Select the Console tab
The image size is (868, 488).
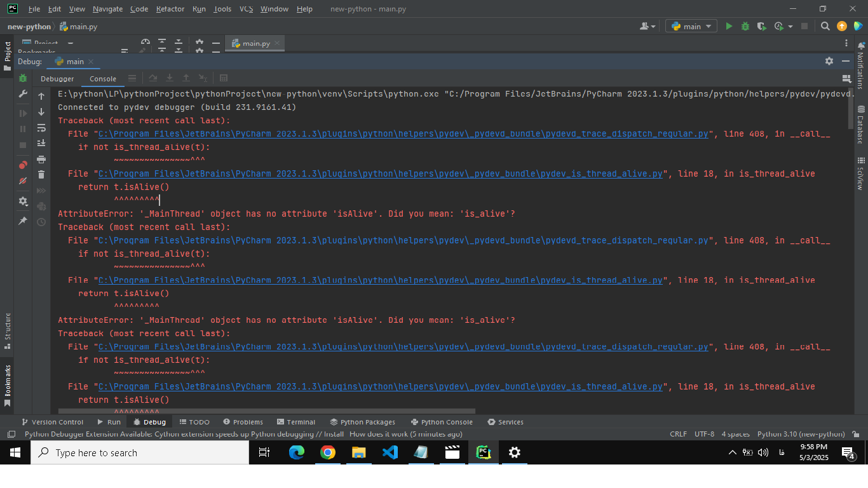point(103,79)
